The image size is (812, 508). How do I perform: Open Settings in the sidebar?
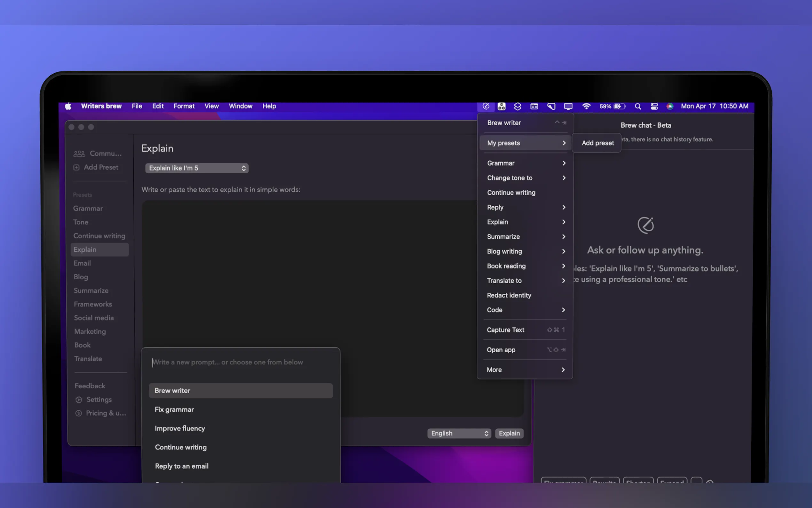(x=99, y=400)
